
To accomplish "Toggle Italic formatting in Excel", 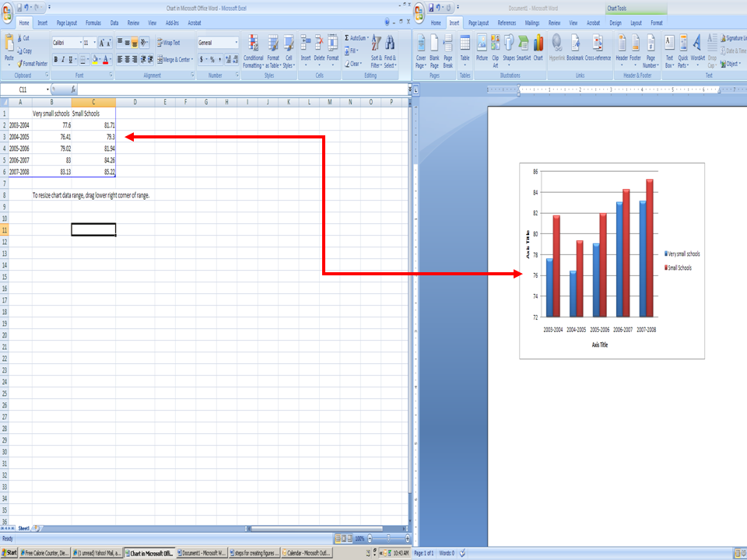I will point(64,59).
